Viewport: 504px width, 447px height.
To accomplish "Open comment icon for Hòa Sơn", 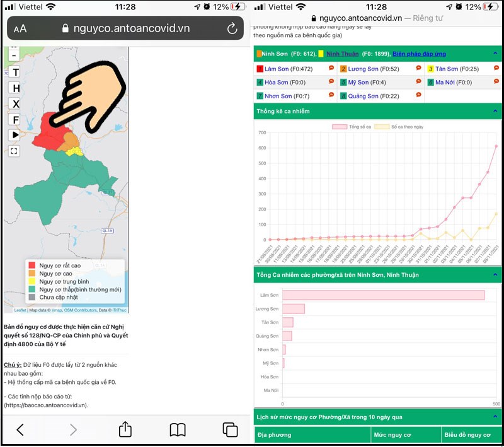I will point(331,81).
